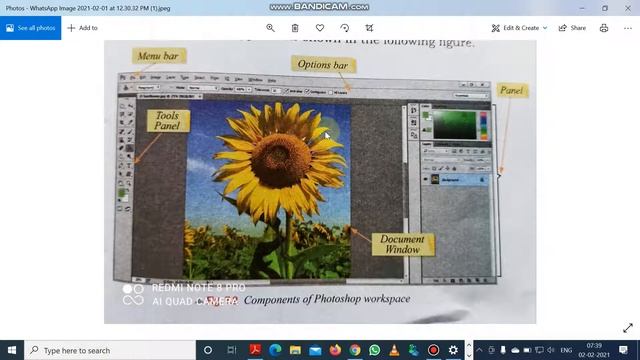Viewport: 640px width, 360px height.
Task: Click the taskbar icons scroll arrows
Action: click(469, 350)
